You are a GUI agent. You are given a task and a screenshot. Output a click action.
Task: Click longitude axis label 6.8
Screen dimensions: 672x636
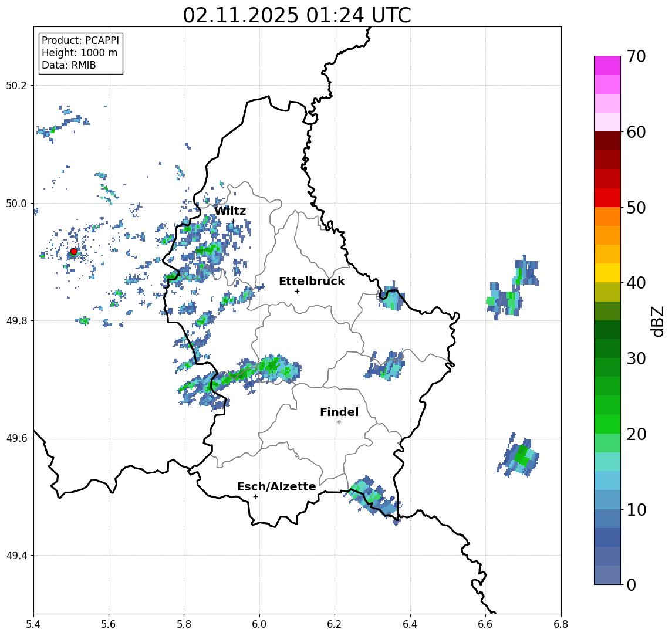[x=561, y=624]
